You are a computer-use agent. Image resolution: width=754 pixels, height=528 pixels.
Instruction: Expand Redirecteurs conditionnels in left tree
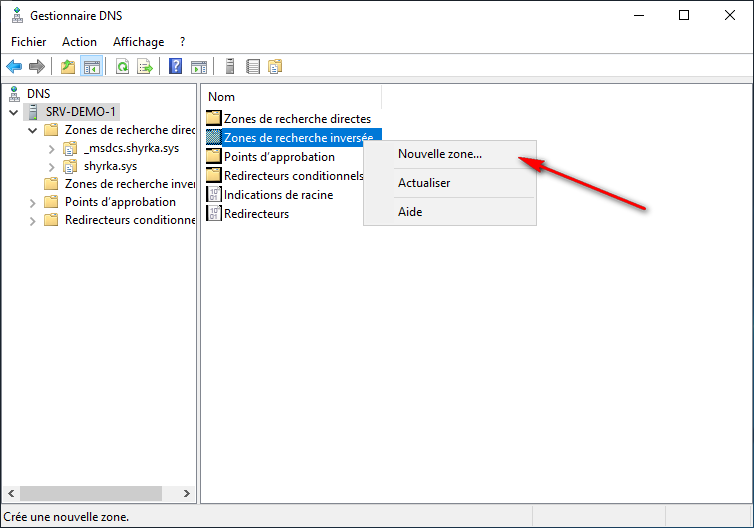(33, 220)
